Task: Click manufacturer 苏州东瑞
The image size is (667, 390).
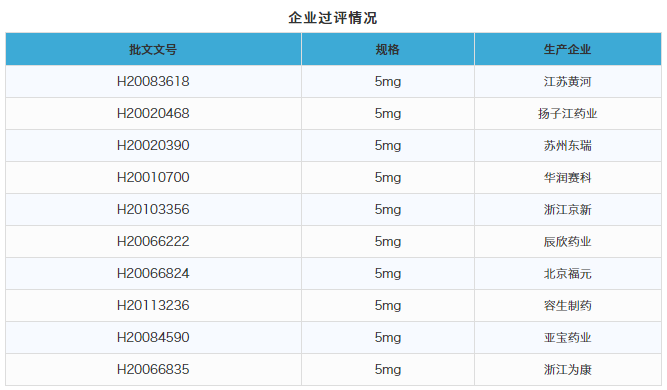Action: [x=567, y=145]
